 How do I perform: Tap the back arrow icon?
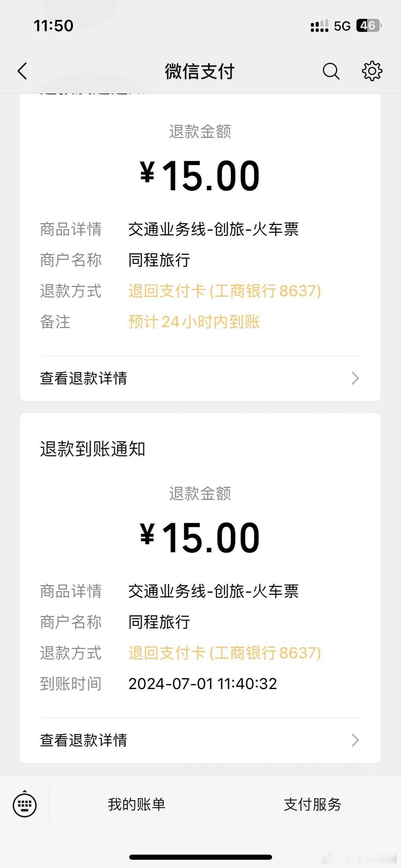[22, 71]
